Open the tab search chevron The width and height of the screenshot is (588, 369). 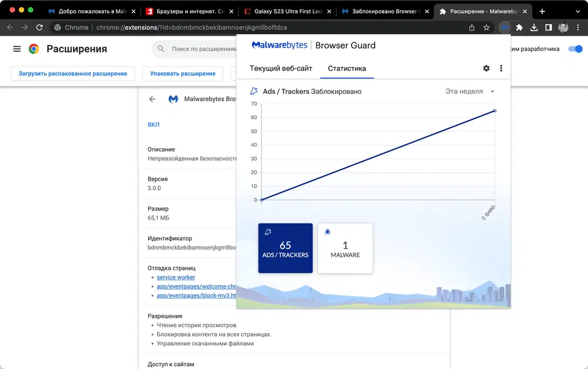[x=578, y=11]
